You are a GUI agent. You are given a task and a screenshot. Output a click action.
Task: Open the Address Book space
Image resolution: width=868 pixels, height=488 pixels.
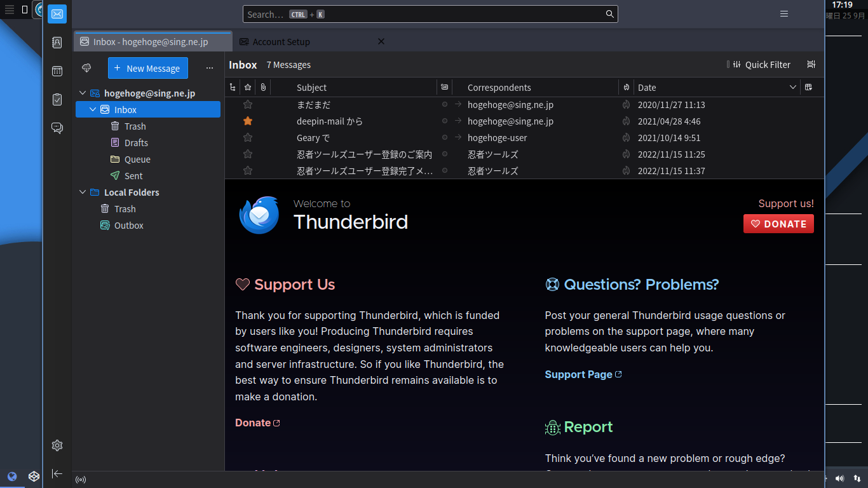point(57,43)
